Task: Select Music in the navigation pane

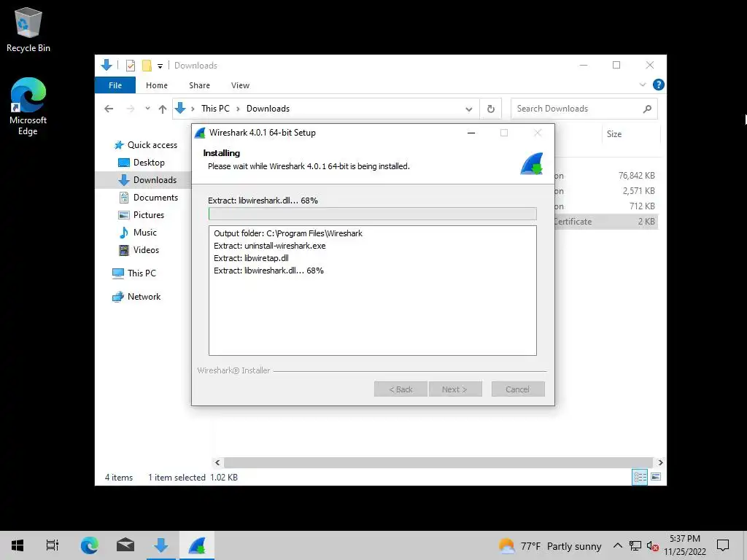Action: (x=137, y=233)
